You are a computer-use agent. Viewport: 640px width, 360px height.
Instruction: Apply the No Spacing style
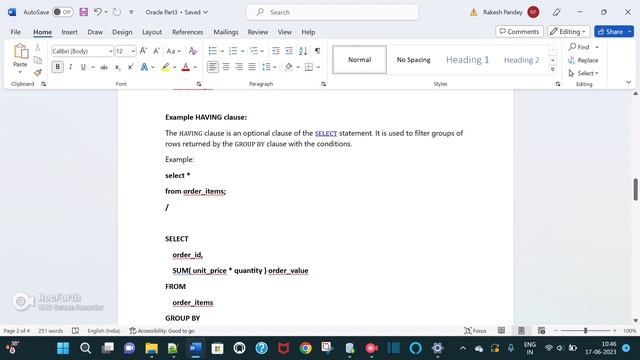(x=413, y=60)
